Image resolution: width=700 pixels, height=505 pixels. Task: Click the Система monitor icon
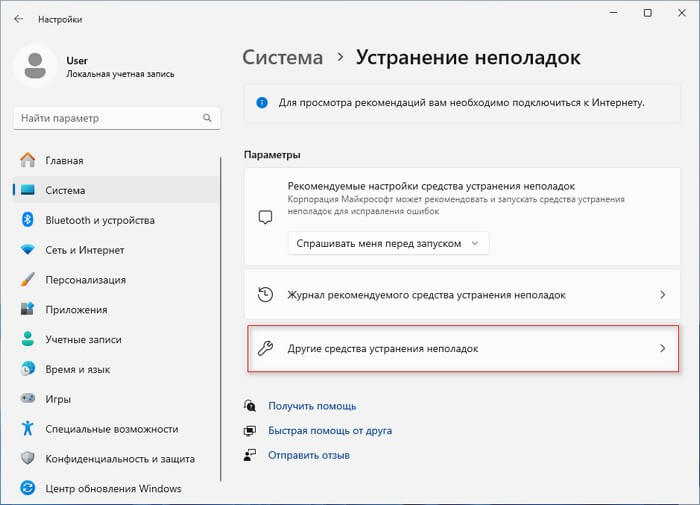tap(28, 190)
